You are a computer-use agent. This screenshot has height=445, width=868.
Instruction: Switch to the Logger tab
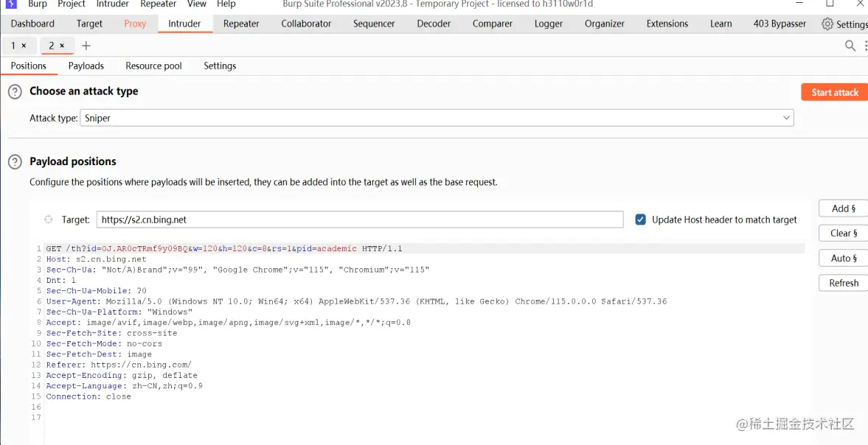[549, 24]
